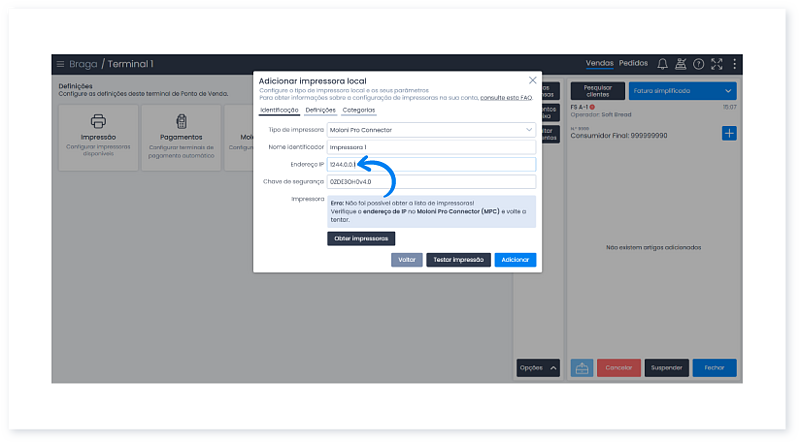Click the blue Fechar button
The image size is (800, 444).
(714, 368)
